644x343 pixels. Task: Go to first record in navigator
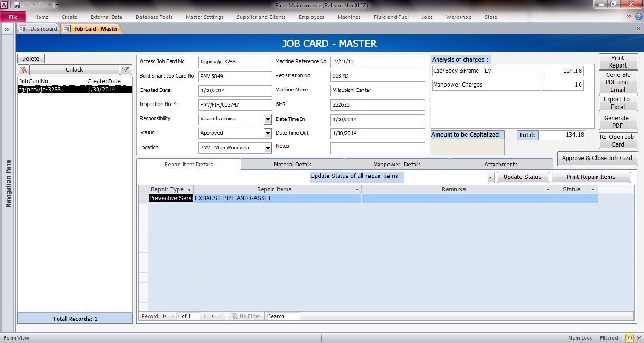(x=165, y=316)
